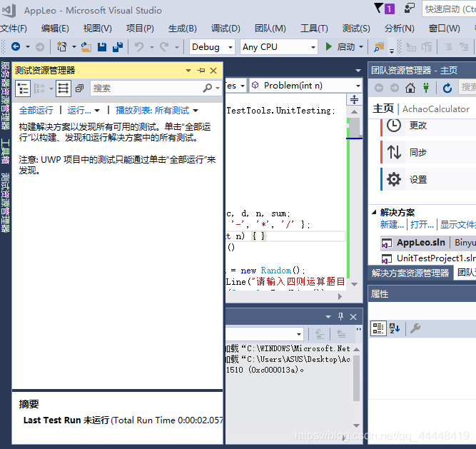The height and width of the screenshot is (449, 476).
Task: Toggle alphabetical sort in Properties
Action: point(395,328)
